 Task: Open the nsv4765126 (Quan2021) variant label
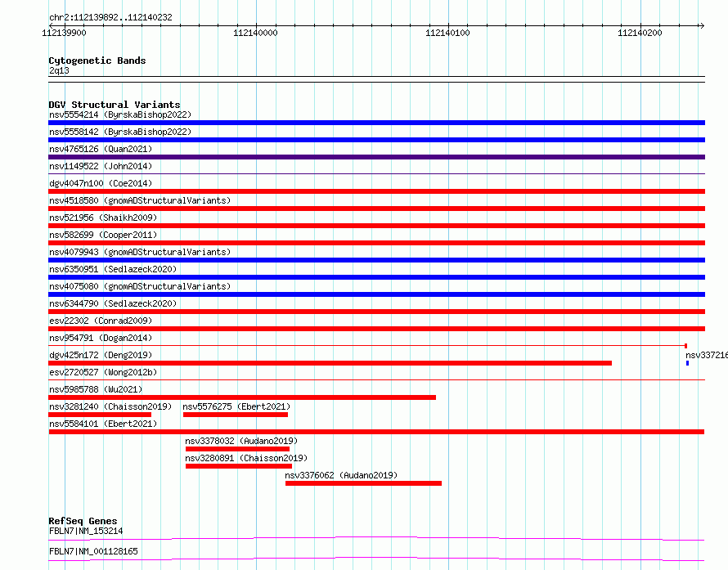(x=101, y=149)
